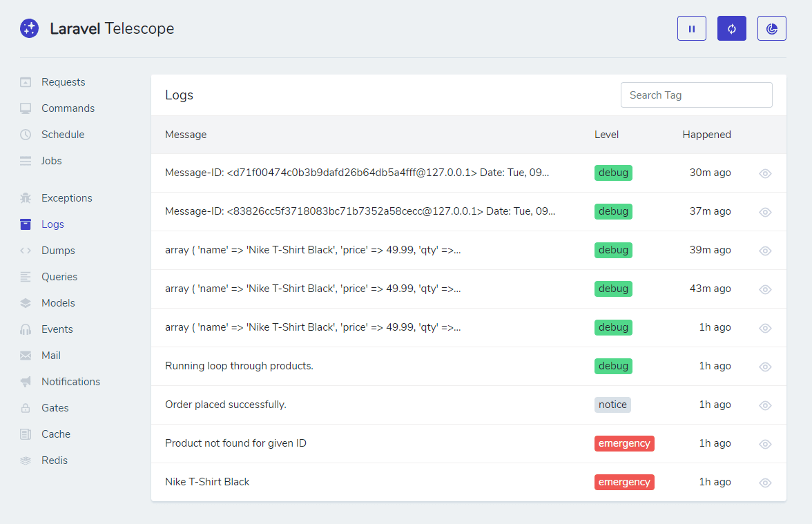Click the Queries sidebar icon
The width and height of the screenshot is (812, 524).
[x=25, y=276]
